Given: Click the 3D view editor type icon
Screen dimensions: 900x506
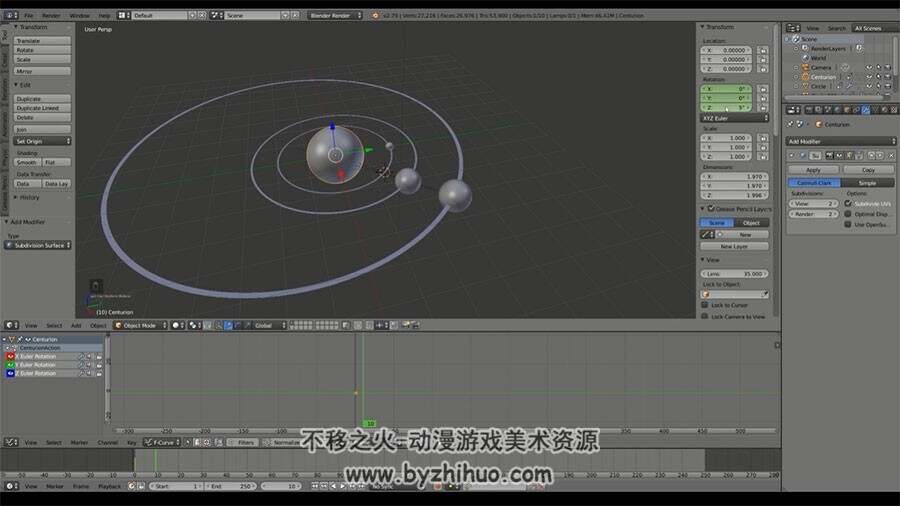Looking at the screenshot, I should (x=11, y=325).
